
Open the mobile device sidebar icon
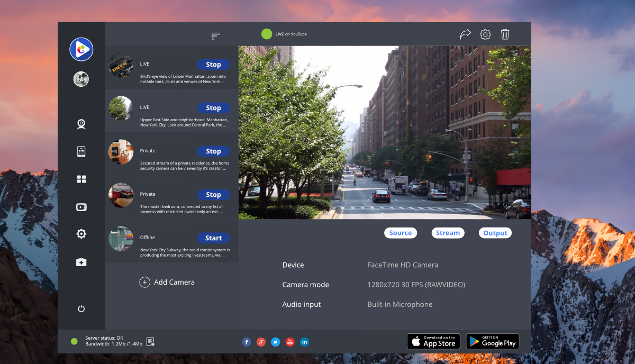coord(81,152)
